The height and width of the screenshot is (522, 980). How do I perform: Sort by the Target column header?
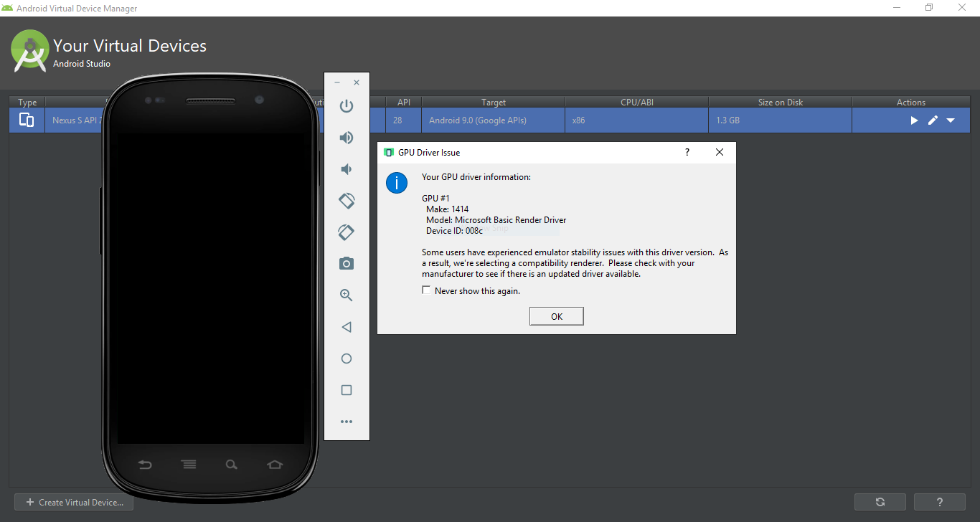pos(494,102)
